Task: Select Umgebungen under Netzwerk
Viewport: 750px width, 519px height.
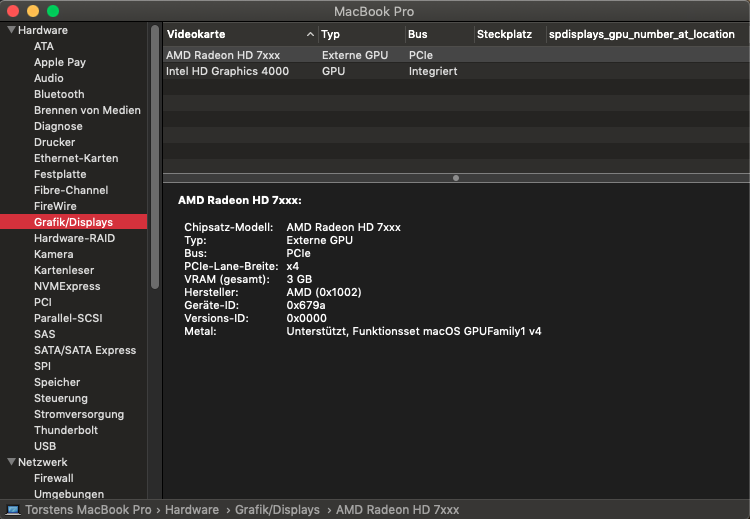Action: 69,494
